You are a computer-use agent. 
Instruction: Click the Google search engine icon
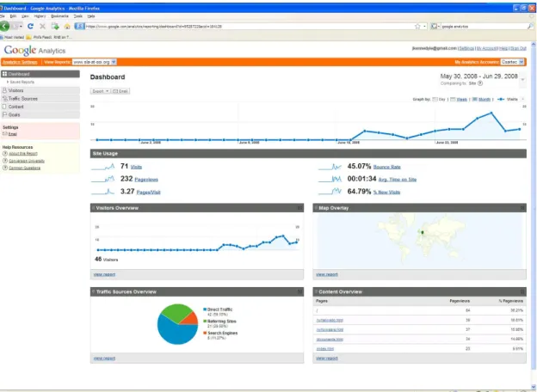pos(434,26)
